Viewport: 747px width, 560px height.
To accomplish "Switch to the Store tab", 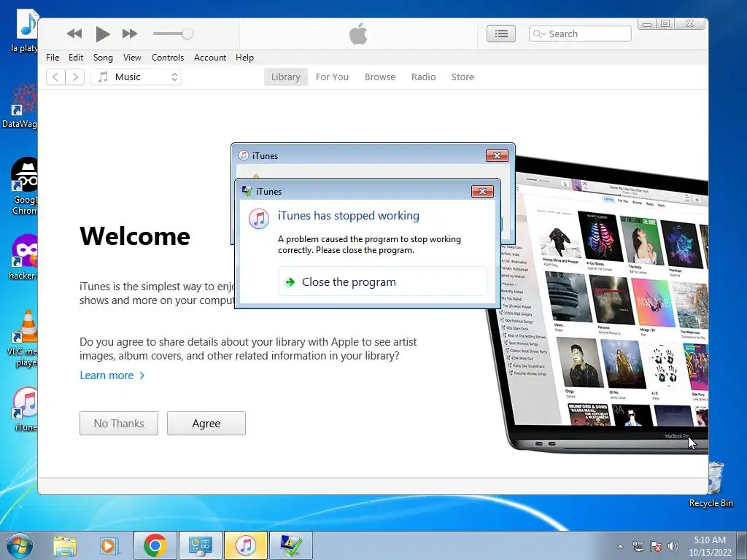I will click(x=462, y=77).
